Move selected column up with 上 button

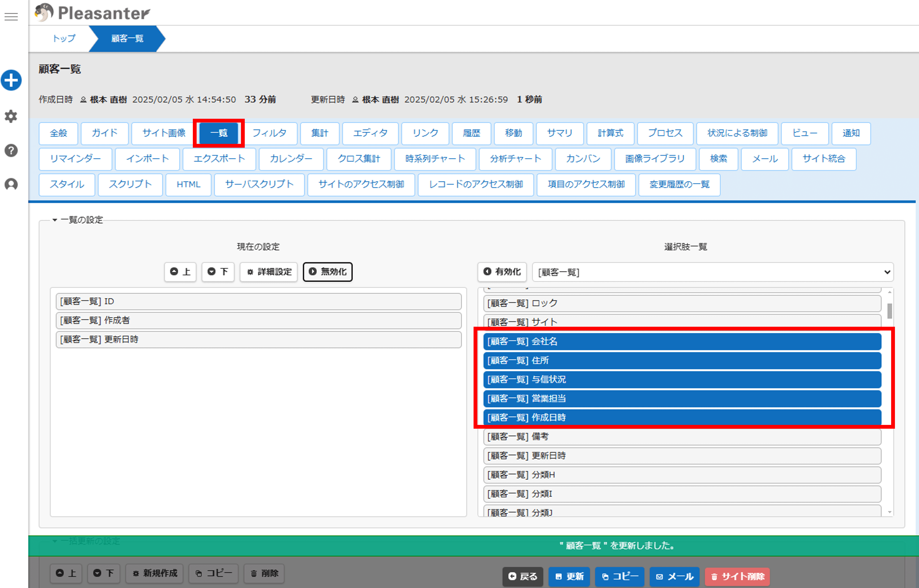pyautogui.click(x=180, y=272)
